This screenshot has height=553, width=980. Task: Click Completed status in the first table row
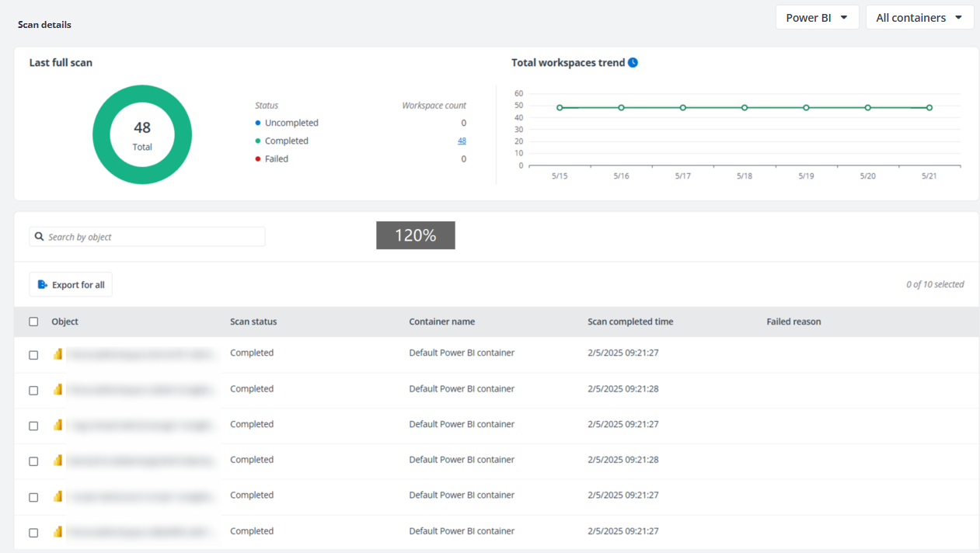pyautogui.click(x=252, y=353)
